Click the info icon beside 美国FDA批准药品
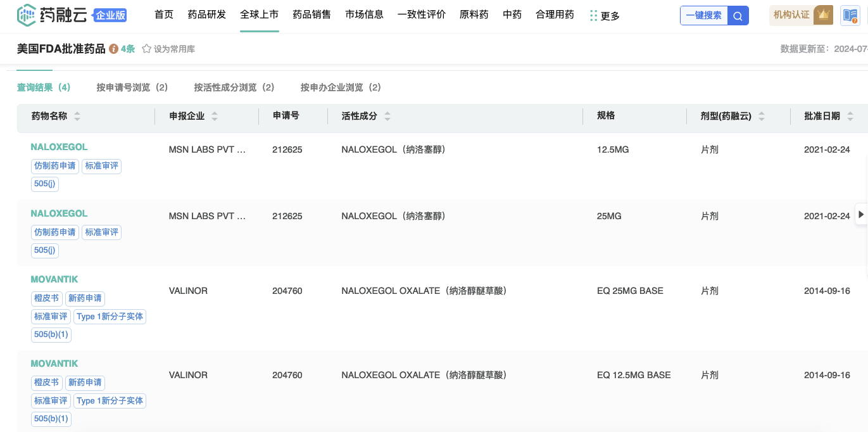This screenshot has width=868, height=432. [113, 49]
